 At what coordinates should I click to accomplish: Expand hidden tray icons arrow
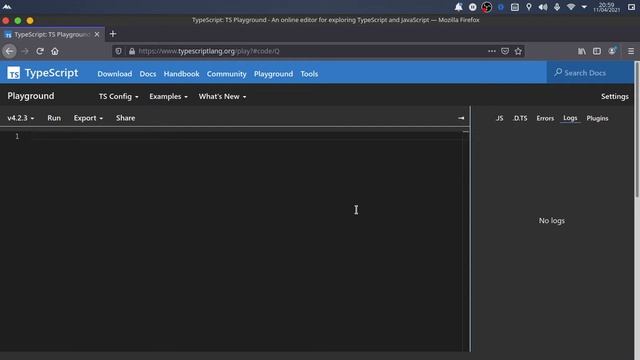584,7
